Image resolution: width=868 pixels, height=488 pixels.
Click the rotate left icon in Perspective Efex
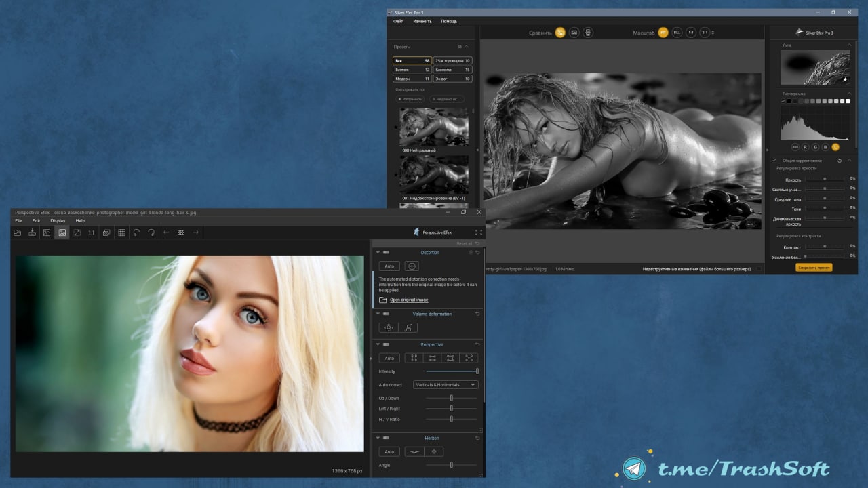coord(136,232)
